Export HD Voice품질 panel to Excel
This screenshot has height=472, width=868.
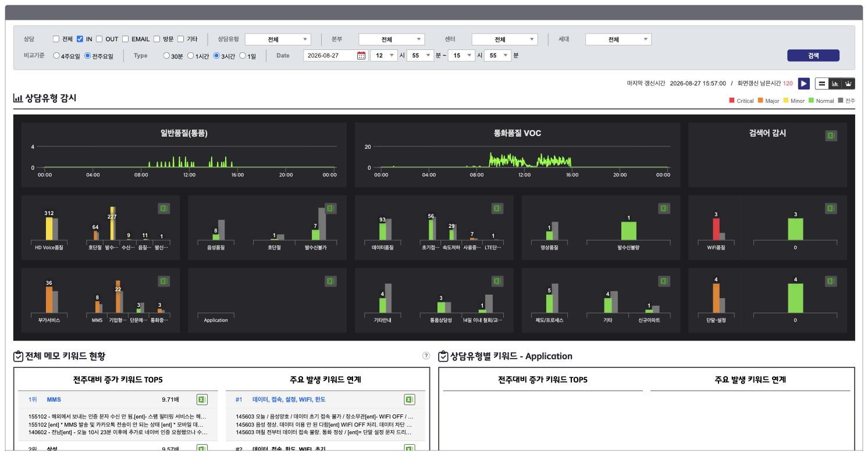pos(163,208)
